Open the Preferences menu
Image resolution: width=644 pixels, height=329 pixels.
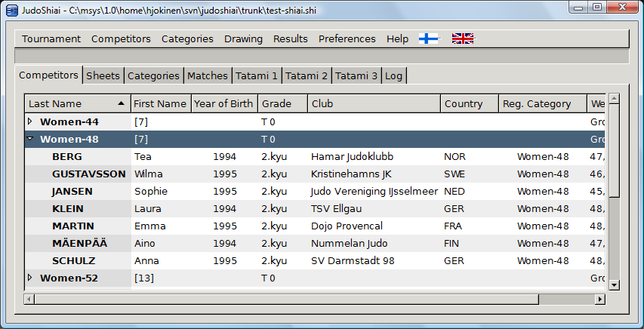click(347, 38)
